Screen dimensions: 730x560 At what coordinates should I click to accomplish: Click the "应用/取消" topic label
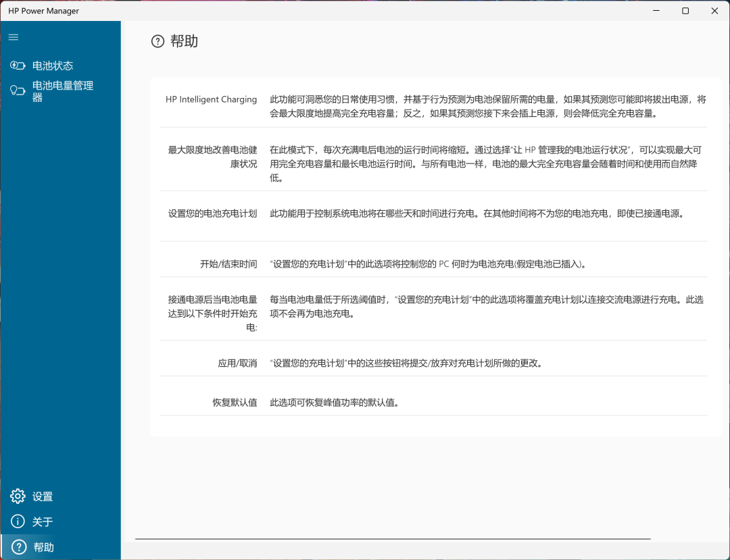click(237, 363)
